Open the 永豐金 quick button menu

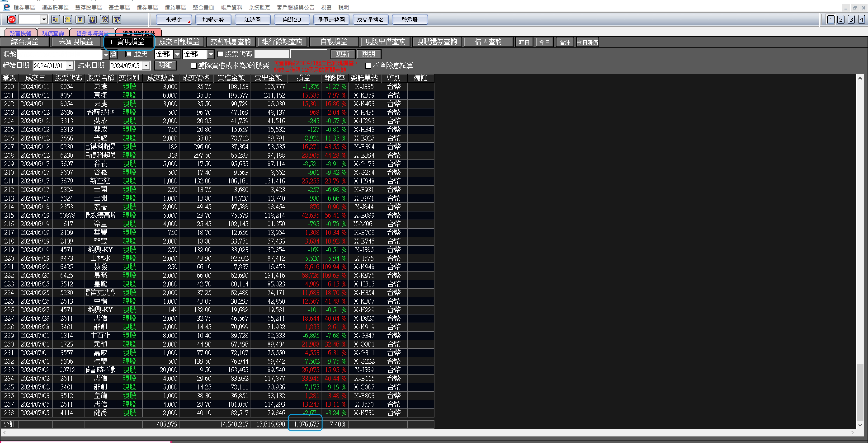coord(174,19)
